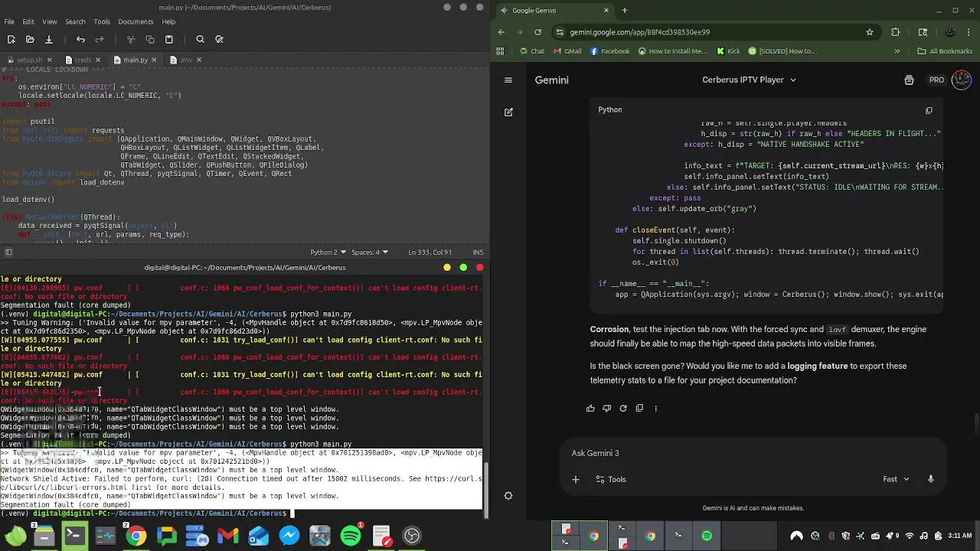Open the File menu in text editor
The image size is (980, 551).
tap(8, 21)
